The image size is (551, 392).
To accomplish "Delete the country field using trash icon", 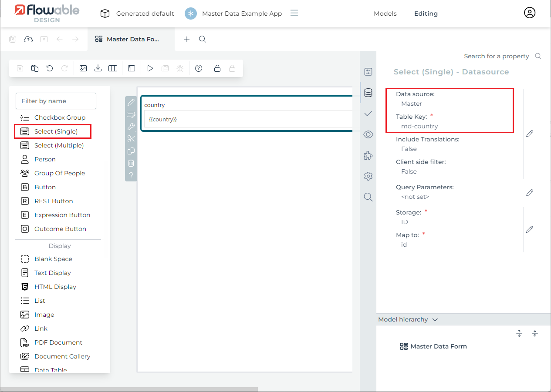I will tap(131, 164).
